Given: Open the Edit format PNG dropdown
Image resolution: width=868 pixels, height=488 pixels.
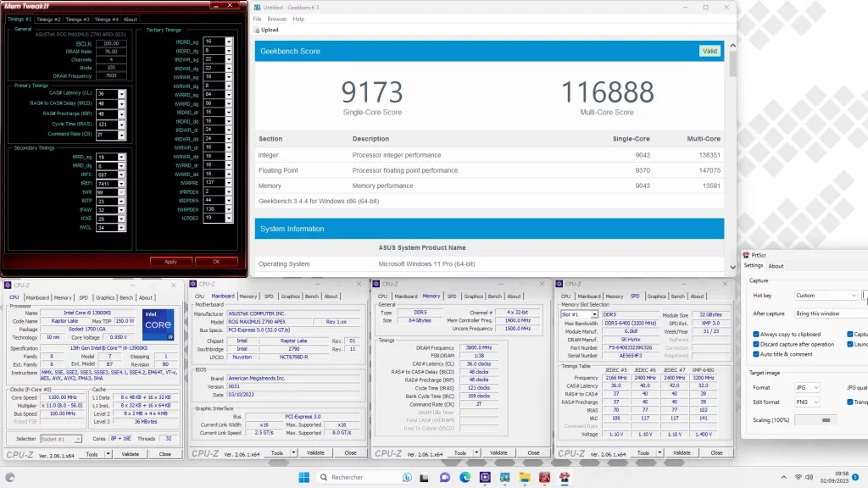Looking at the screenshot, I should click(x=807, y=402).
